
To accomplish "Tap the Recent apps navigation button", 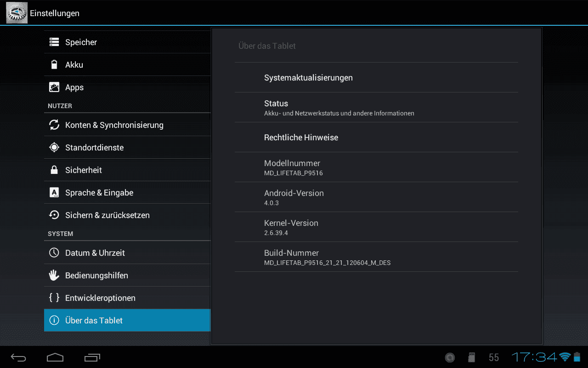I will [x=92, y=357].
